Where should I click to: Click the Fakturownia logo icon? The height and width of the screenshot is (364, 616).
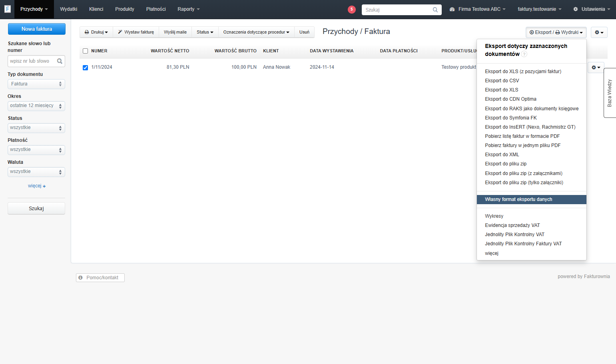click(7, 9)
